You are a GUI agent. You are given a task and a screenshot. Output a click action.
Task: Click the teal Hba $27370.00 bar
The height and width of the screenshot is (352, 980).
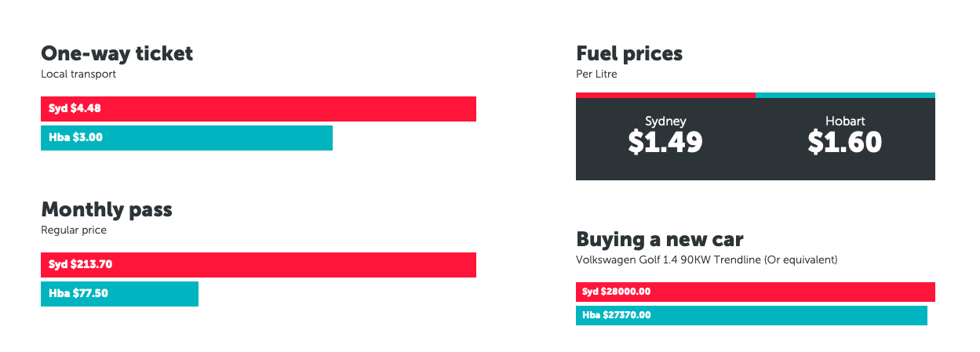751,315
